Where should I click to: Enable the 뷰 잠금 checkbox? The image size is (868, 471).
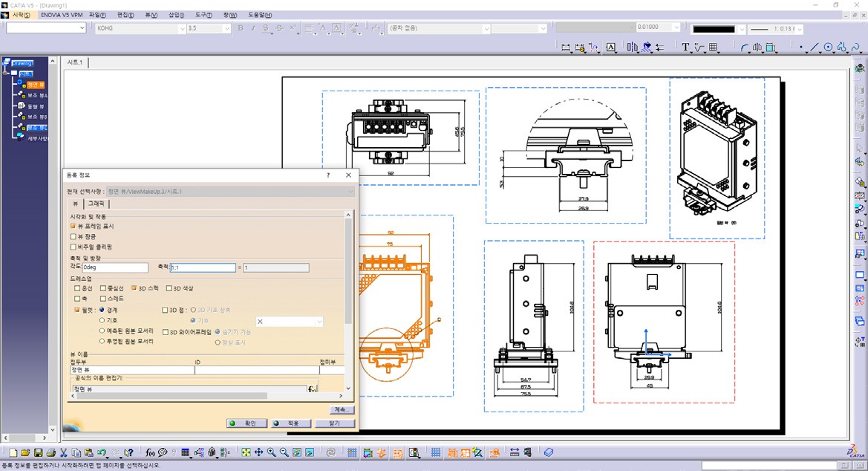(x=73, y=236)
